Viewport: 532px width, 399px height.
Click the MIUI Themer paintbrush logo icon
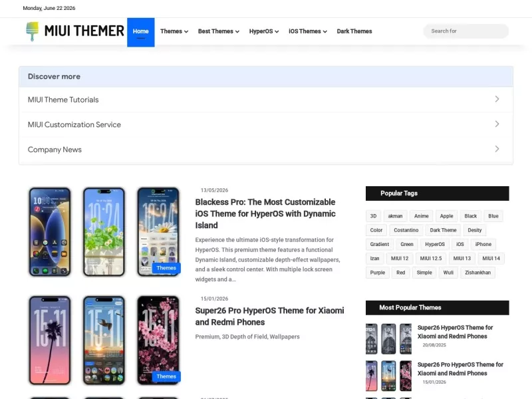click(32, 31)
